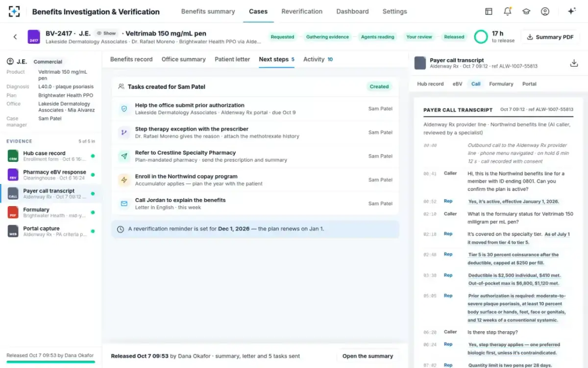
Task: Click the Created status badge
Action: [379, 86]
